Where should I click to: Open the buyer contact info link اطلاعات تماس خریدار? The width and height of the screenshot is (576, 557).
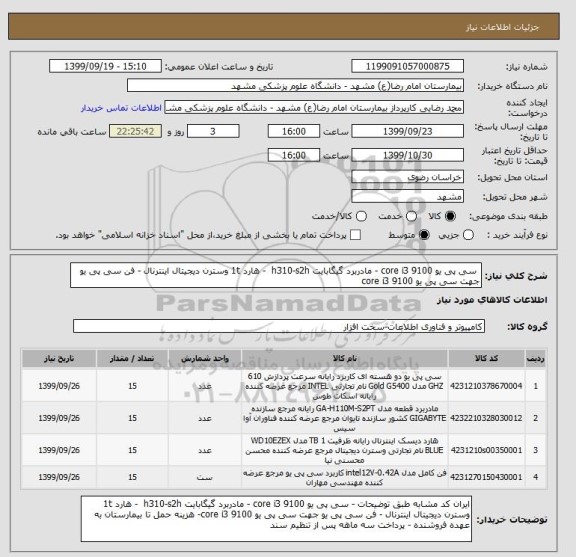pos(121,108)
